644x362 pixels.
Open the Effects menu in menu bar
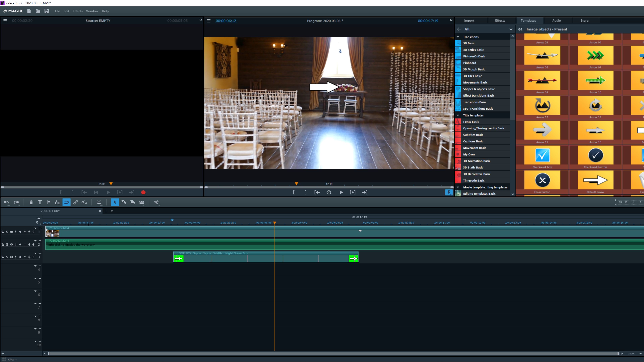77,11
